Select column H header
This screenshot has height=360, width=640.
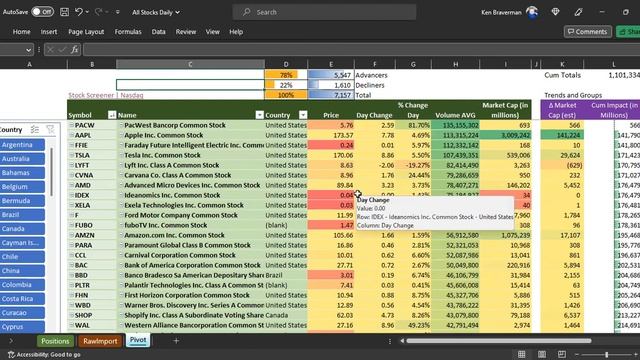[455, 64]
